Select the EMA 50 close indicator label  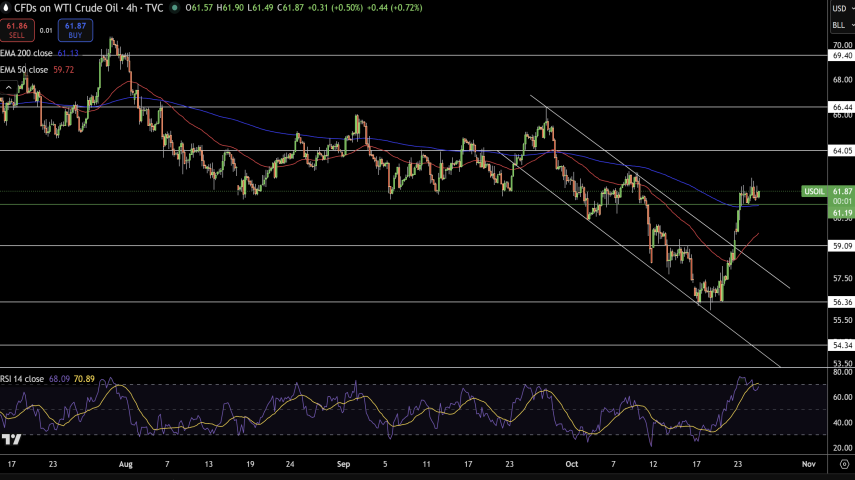[x=24, y=70]
